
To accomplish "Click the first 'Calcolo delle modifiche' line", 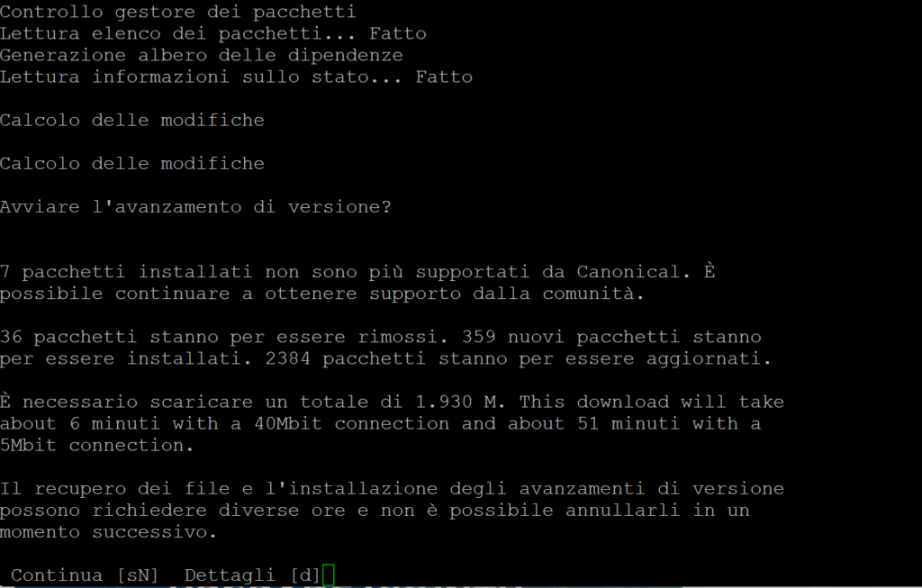I will pos(132,121).
